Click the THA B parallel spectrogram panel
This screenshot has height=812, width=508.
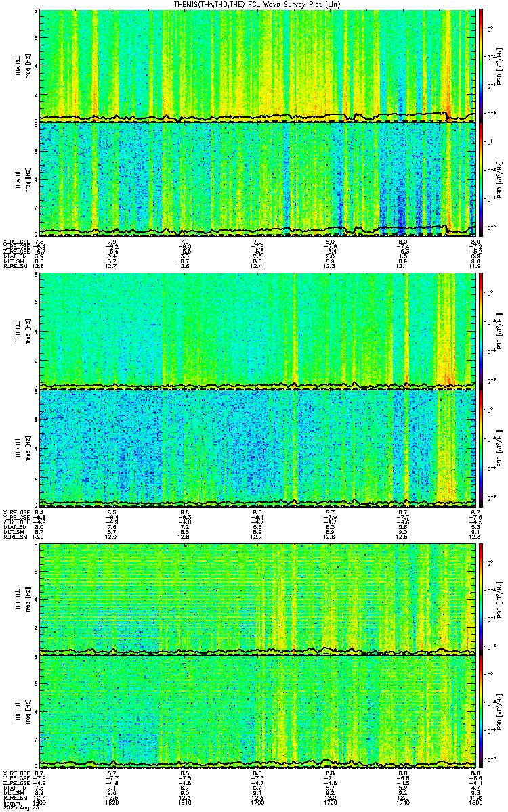[257, 178]
